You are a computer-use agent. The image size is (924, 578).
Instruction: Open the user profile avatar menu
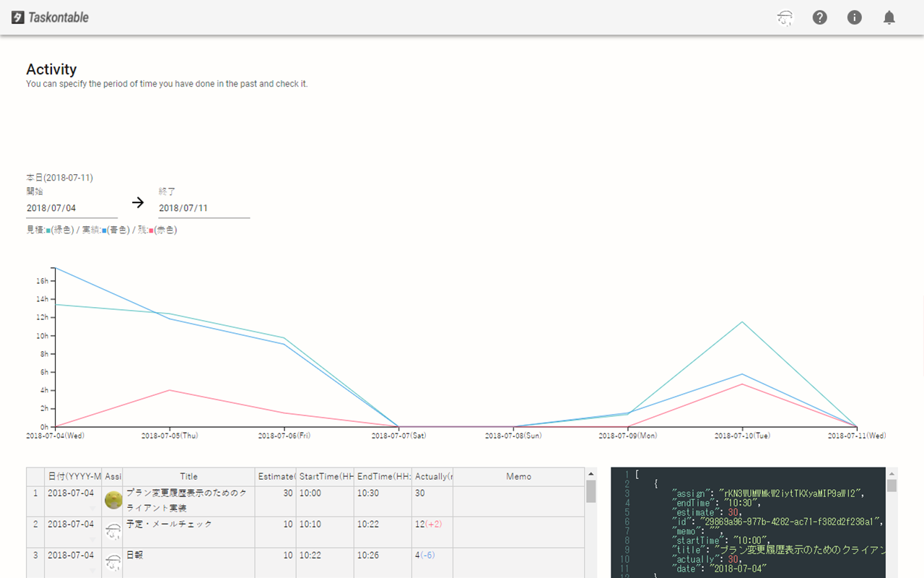coord(785,17)
